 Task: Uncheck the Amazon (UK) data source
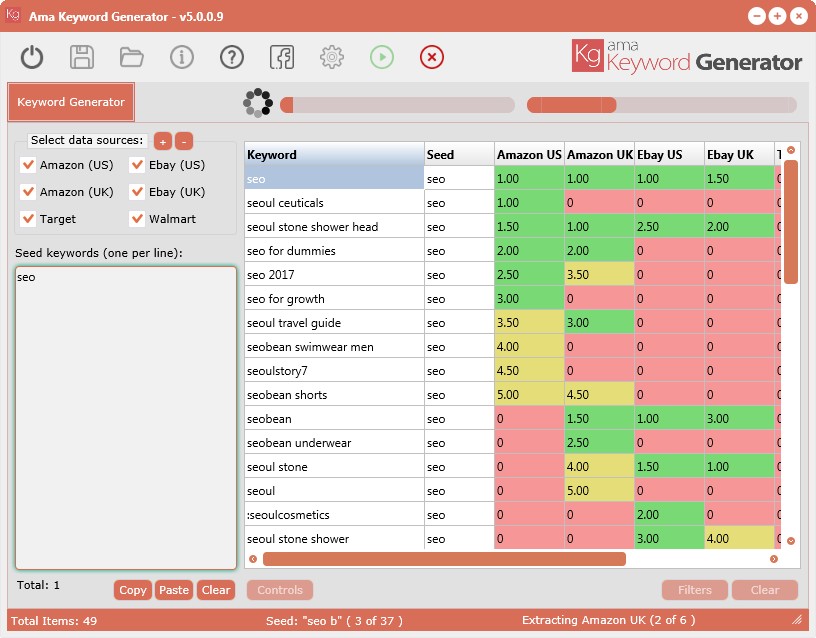[28, 192]
